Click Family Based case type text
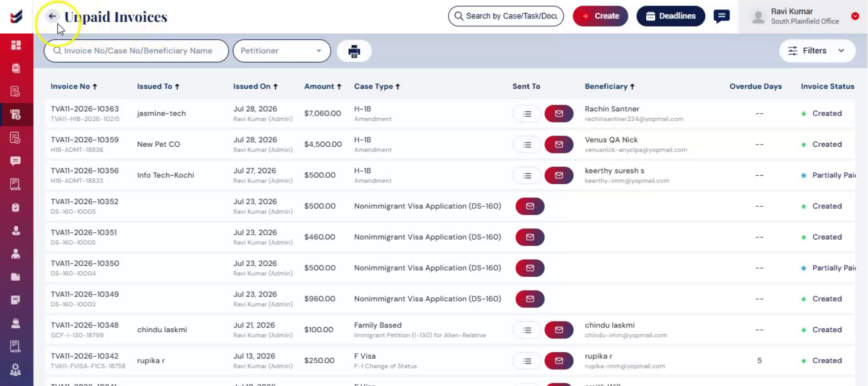868x386 pixels. click(378, 325)
